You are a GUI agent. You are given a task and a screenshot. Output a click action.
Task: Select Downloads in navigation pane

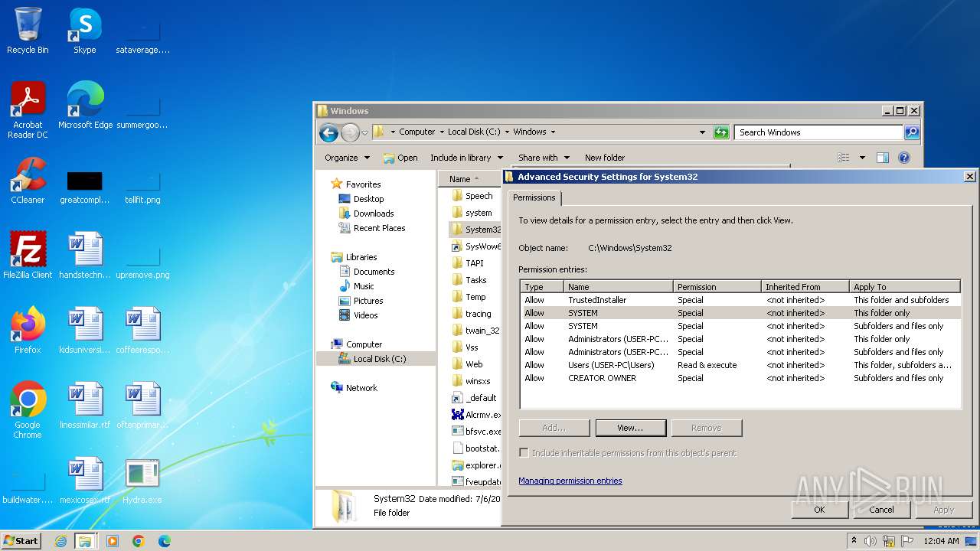tap(374, 214)
